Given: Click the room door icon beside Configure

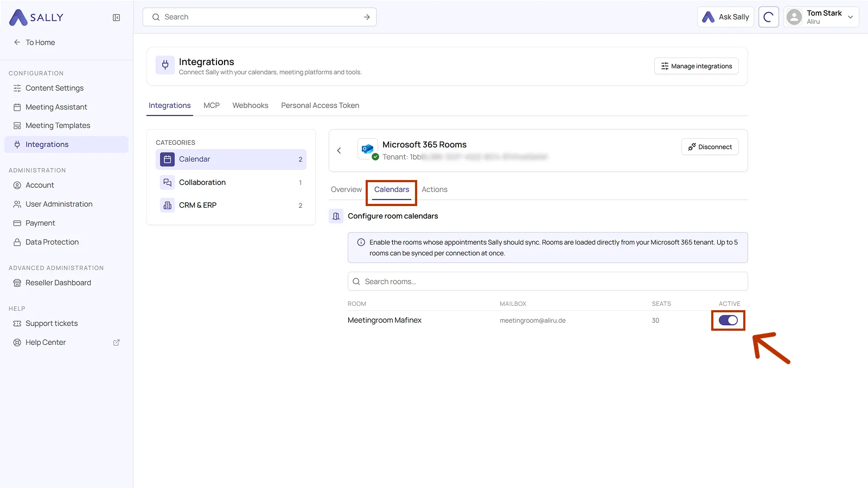Looking at the screenshot, I should pyautogui.click(x=336, y=216).
